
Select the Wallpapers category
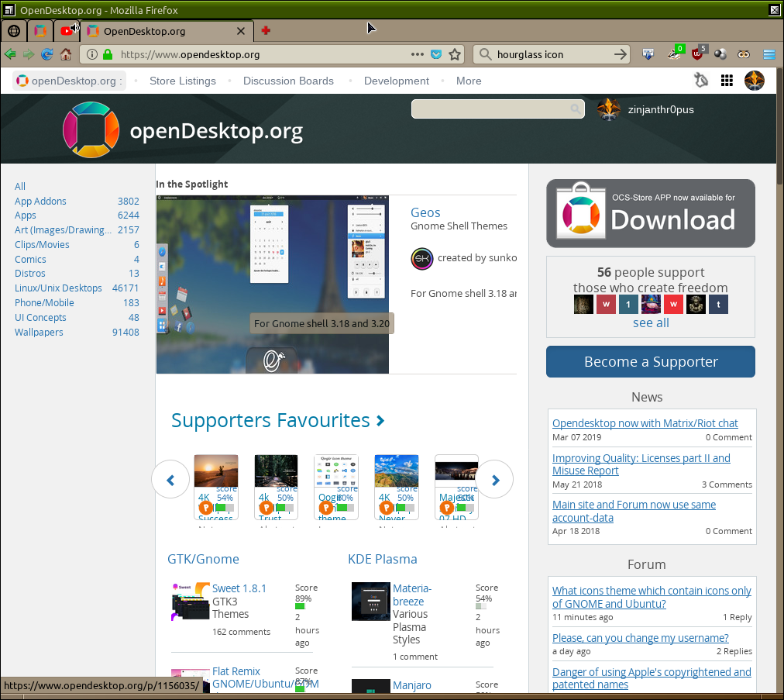[39, 333]
